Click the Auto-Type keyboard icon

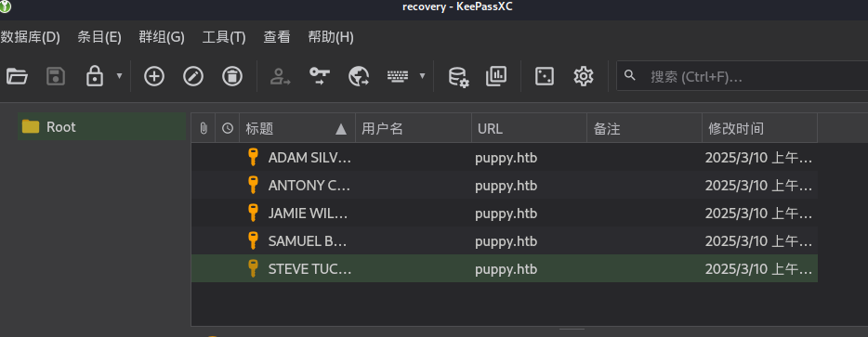[398, 76]
